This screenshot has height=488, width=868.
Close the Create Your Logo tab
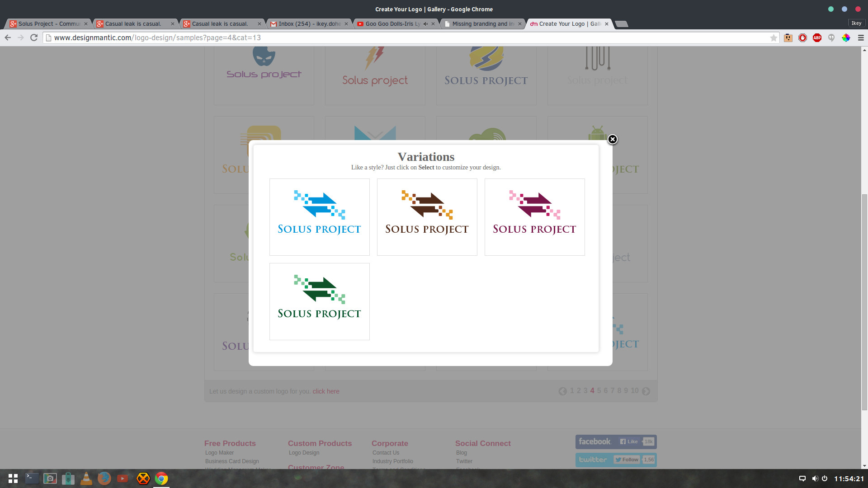pos(607,24)
